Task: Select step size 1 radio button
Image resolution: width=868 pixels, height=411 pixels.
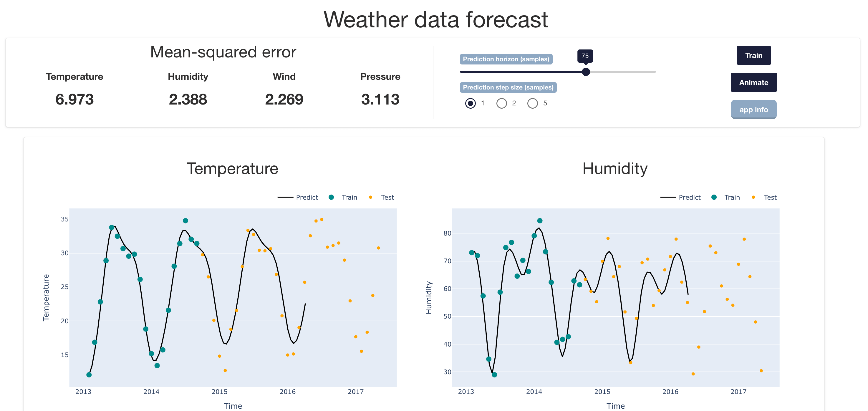Action: pyautogui.click(x=471, y=103)
